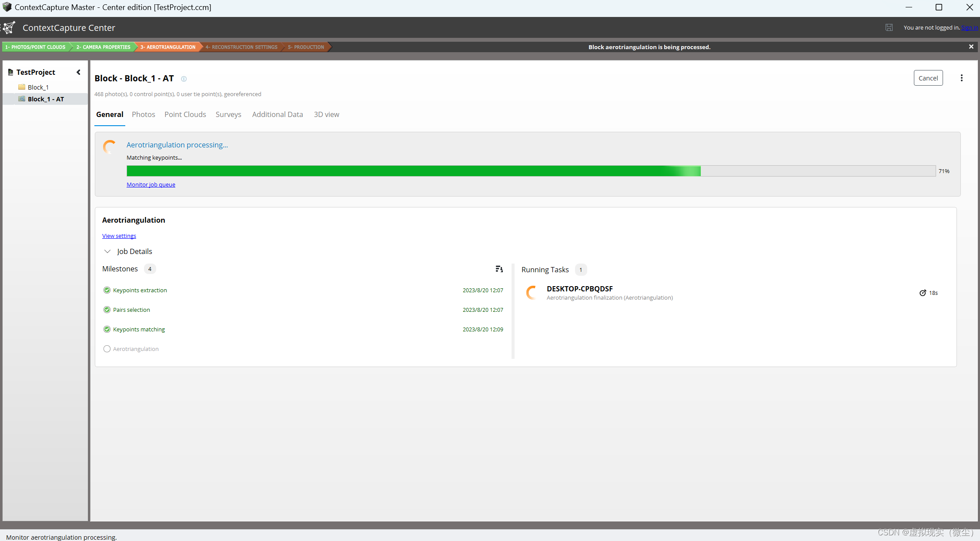Open the Point Clouds tab
The width and height of the screenshot is (980, 541).
point(185,114)
